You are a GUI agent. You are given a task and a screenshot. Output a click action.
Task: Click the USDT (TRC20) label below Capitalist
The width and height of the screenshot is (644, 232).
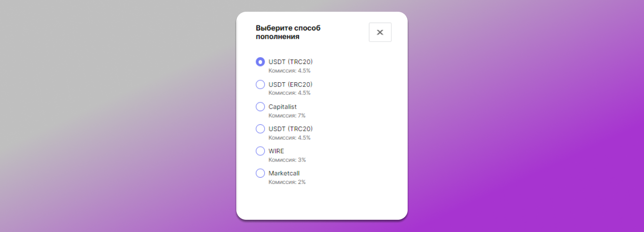290,129
